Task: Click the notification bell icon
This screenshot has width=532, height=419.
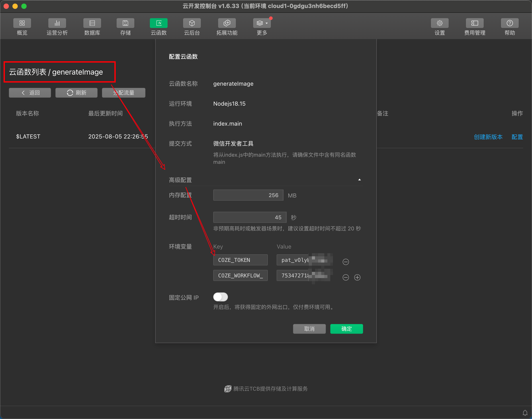Action: pos(525,413)
